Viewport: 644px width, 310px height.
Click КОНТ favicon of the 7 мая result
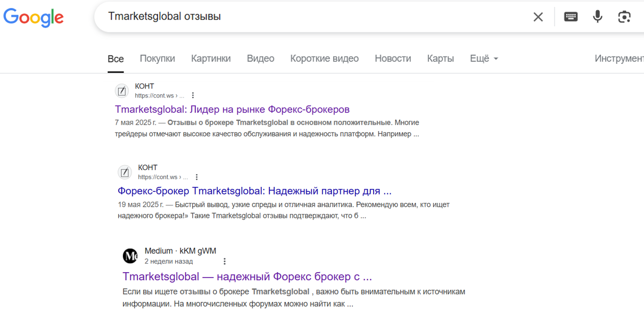[x=122, y=91]
